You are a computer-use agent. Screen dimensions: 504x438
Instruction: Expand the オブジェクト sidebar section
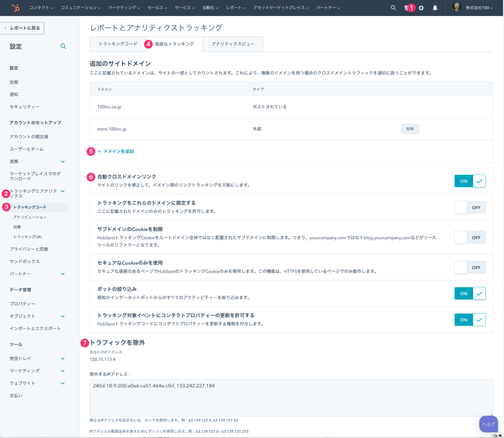click(x=63, y=316)
